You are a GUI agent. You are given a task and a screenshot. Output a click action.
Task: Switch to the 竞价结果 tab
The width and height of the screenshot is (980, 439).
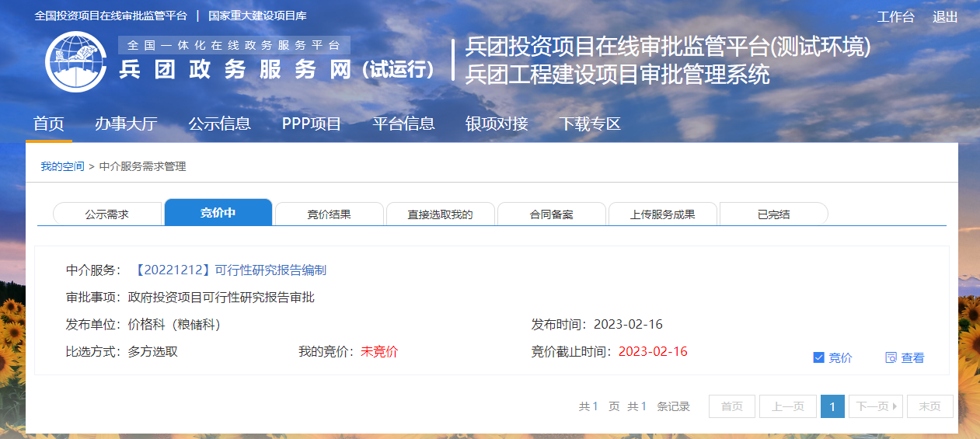pos(329,214)
